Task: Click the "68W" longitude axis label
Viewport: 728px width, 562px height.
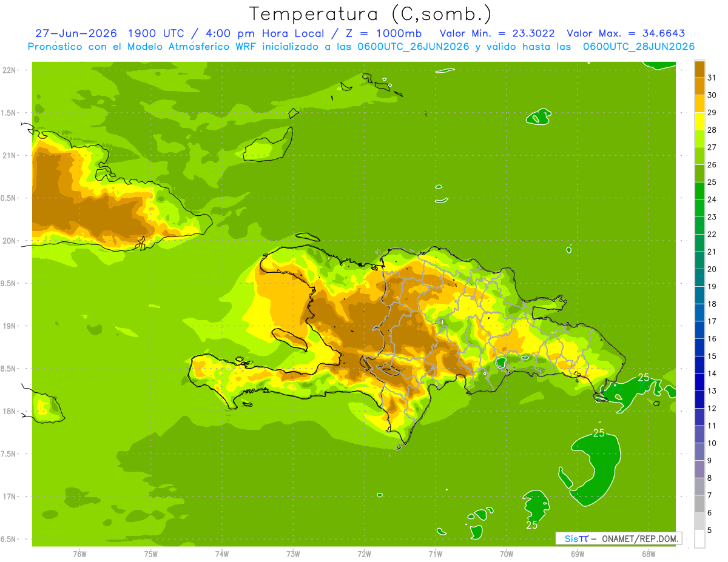Action: pyautogui.click(x=649, y=554)
